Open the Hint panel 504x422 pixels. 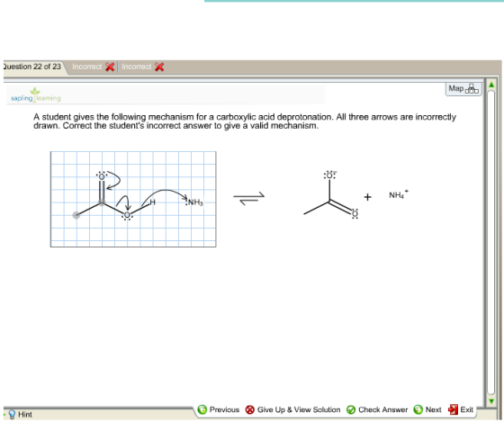[x=20, y=414]
